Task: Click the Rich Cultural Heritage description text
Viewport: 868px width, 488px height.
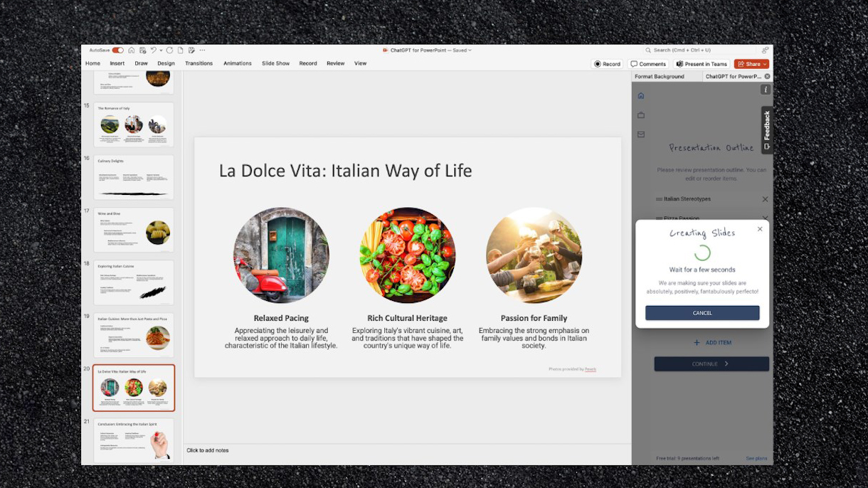Action: click(x=408, y=338)
